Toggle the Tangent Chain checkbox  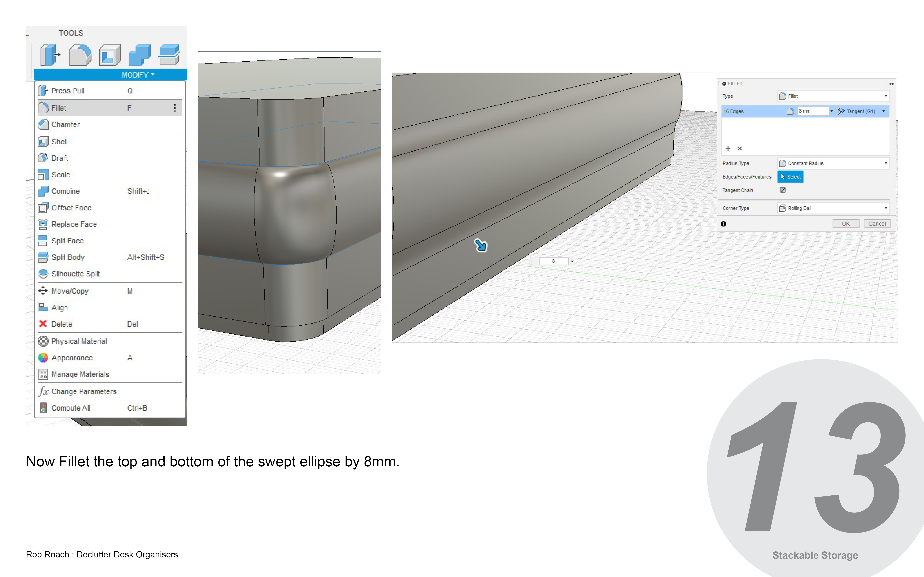(783, 190)
